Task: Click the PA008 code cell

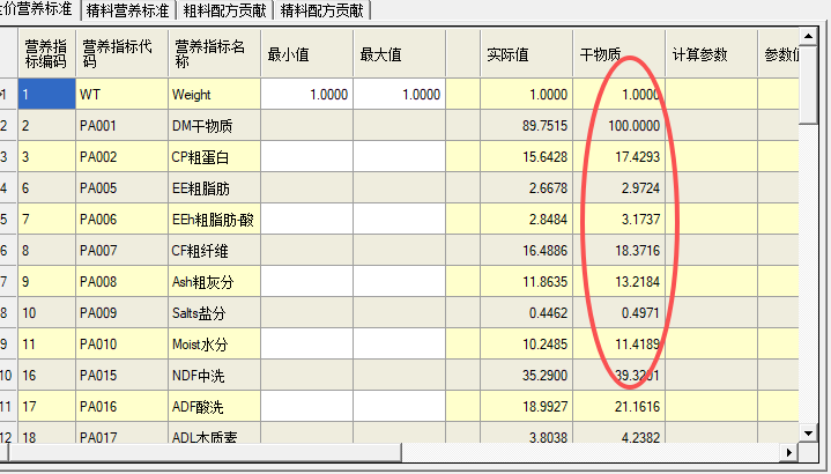Action: (122, 282)
